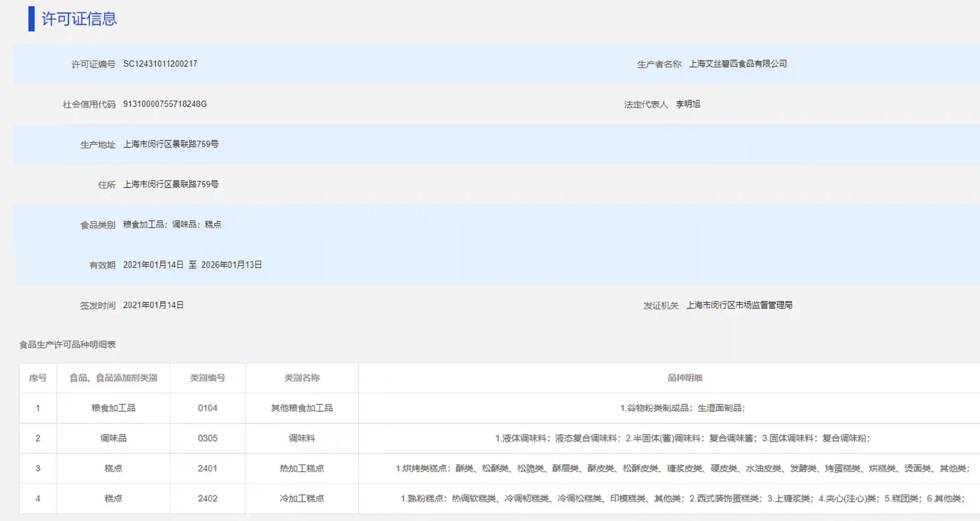Click the 许可证信息 section heading
The width and height of the screenshot is (980, 521).
pos(79,19)
